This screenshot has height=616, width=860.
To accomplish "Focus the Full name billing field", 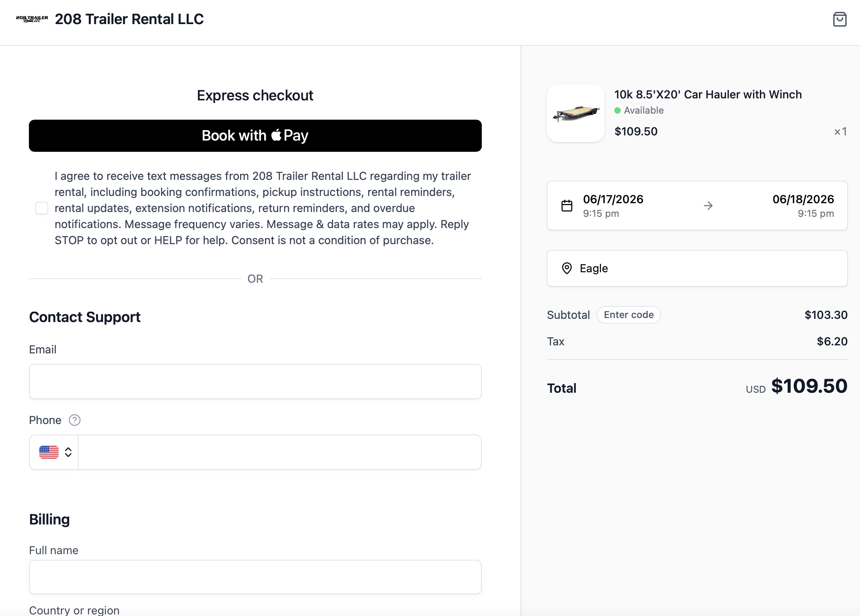I will pyautogui.click(x=255, y=577).
